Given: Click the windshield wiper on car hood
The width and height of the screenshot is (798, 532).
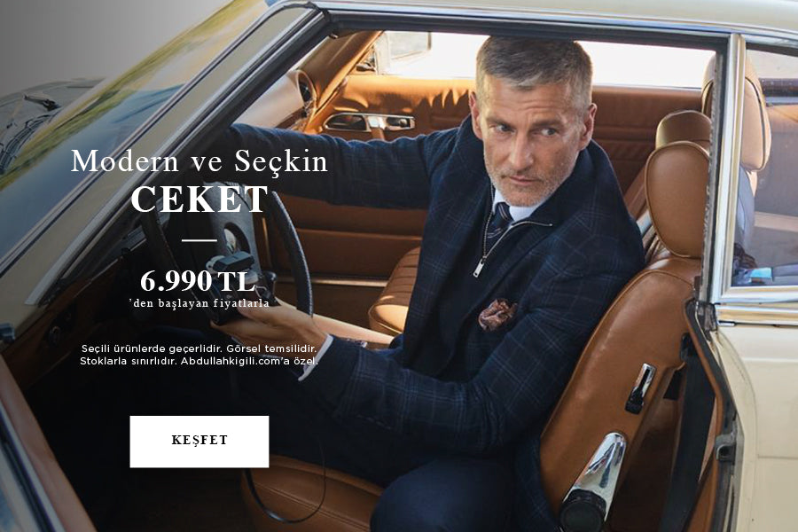Looking at the screenshot, I should pos(40,103).
